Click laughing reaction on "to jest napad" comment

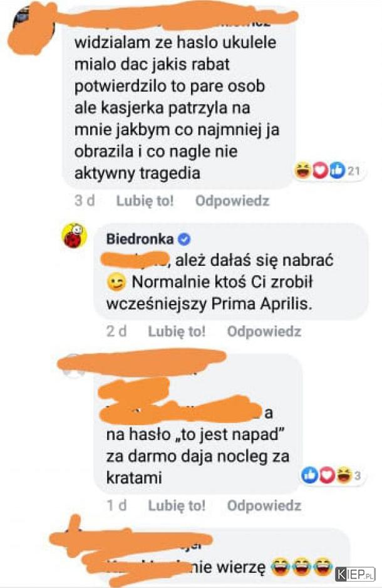(x=343, y=475)
